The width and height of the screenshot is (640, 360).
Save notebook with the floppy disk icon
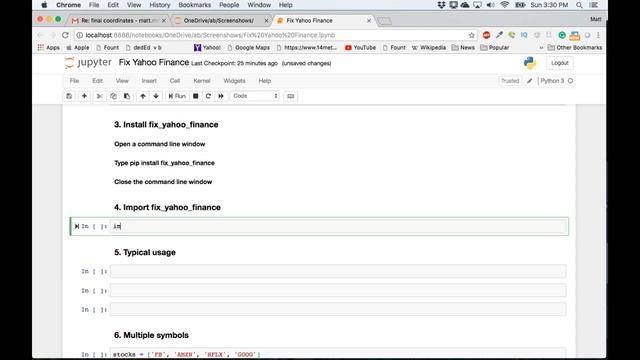coord(69,96)
